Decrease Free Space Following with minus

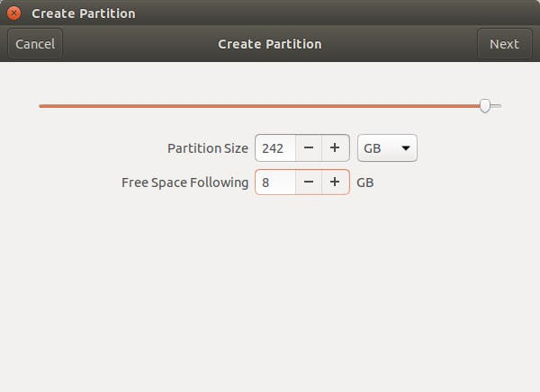309,183
